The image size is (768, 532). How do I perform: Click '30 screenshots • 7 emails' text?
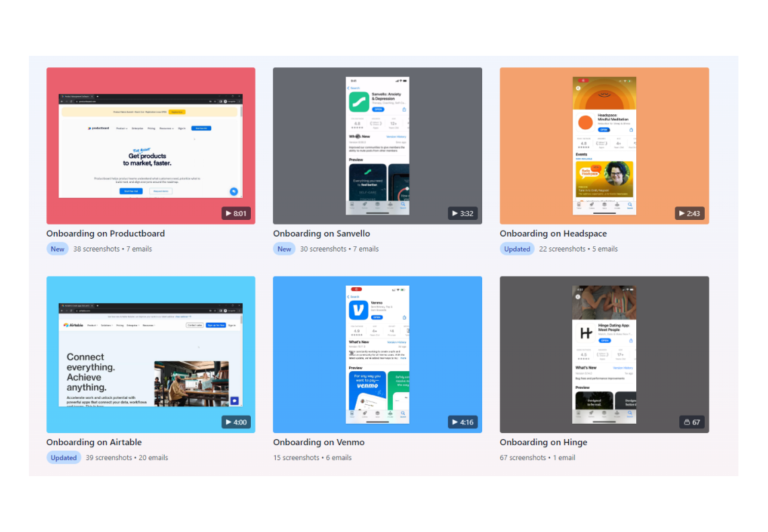(340, 249)
